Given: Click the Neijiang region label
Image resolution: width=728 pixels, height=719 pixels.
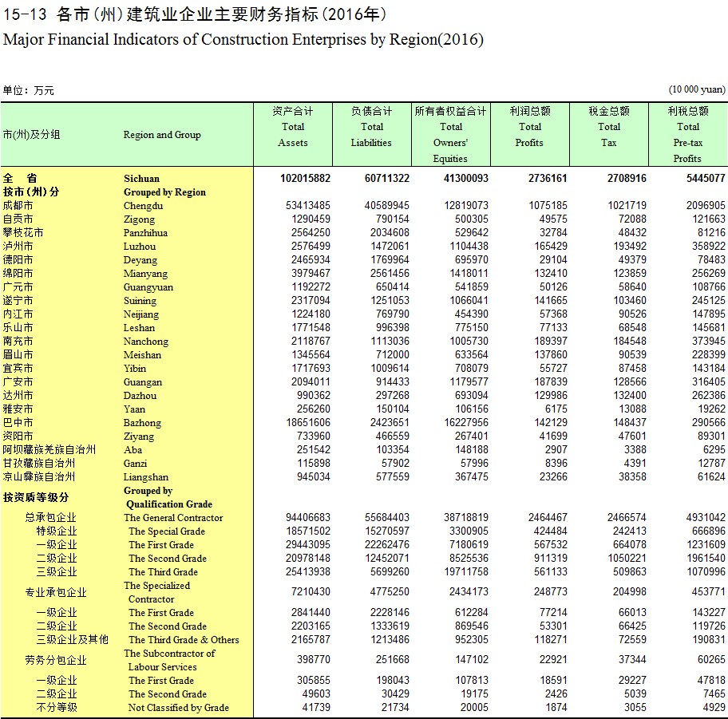Looking at the screenshot, I should [x=140, y=314].
